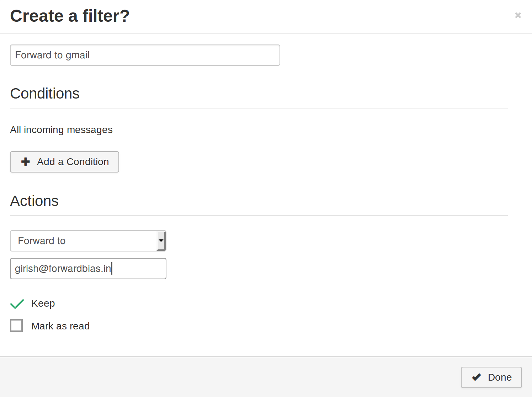Click the 'Create a filter?' dialog title
Image resolution: width=532 pixels, height=397 pixels.
pos(70,16)
